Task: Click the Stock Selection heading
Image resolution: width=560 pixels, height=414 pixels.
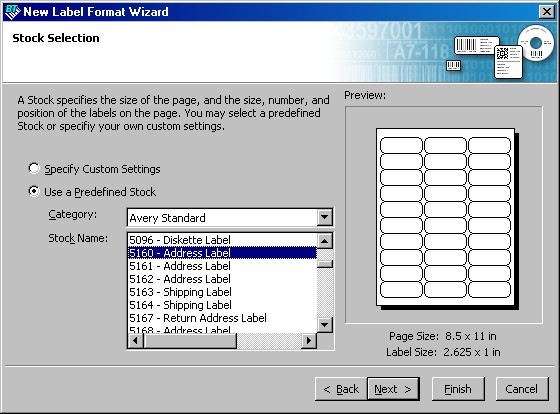Action: [x=56, y=38]
